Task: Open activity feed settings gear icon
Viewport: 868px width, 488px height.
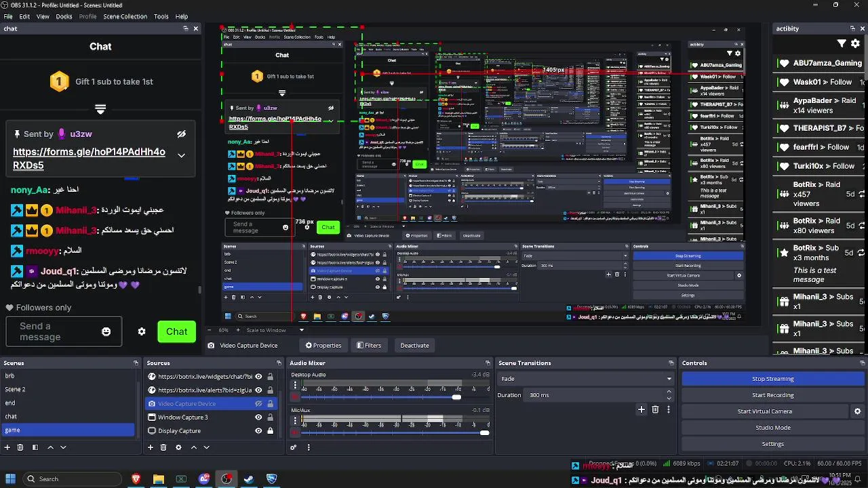Action: [x=856, y=44]
